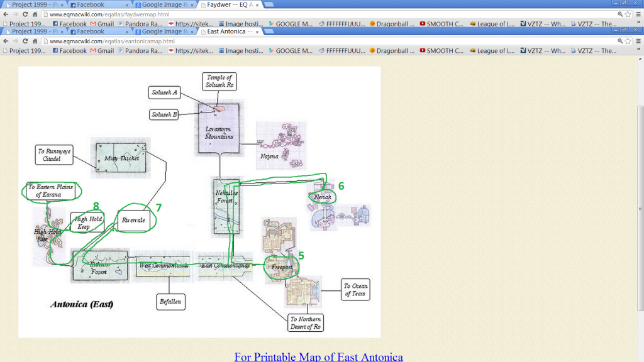The image size is (644, 362).
Task: Switch to Google Image tab in Faydwer window
Action: tap(164, 4)
